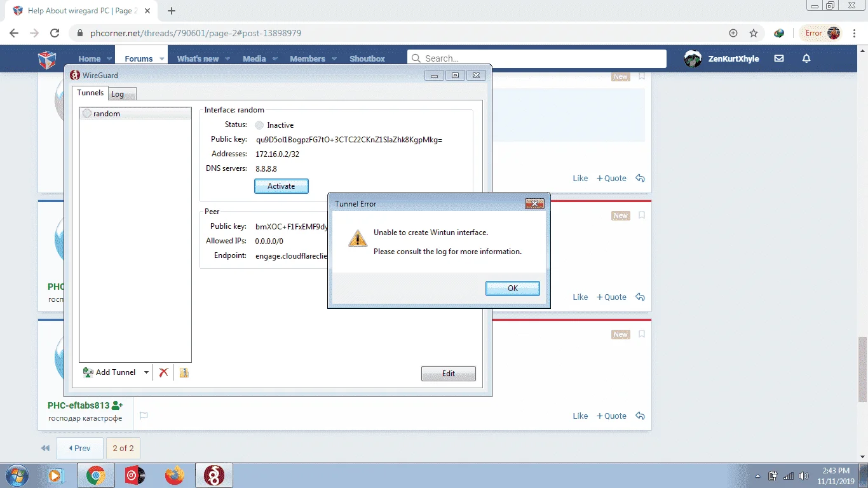Image resolution: width=868 pixels, height=488 pixels.
Task: Click the browser address bar URL
Action: pos(196,33)
